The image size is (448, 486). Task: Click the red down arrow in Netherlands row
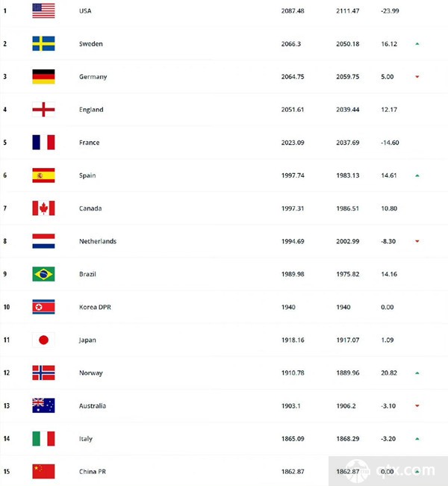[x=417, y=241]
